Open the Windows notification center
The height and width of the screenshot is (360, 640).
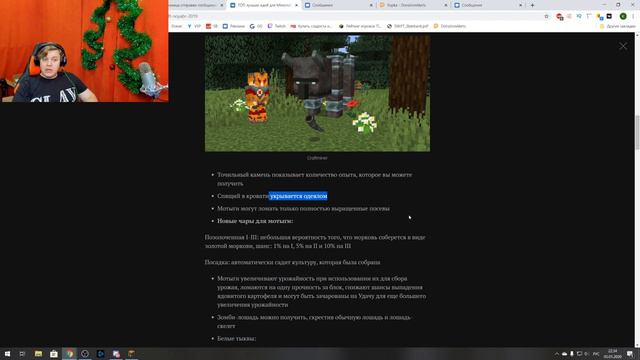click(x=631, y=354)
